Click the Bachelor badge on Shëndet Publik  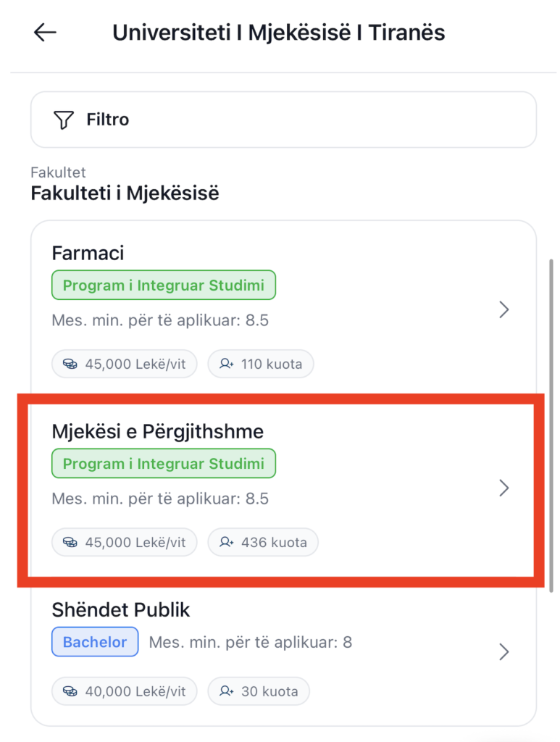[x=95, y=642]
